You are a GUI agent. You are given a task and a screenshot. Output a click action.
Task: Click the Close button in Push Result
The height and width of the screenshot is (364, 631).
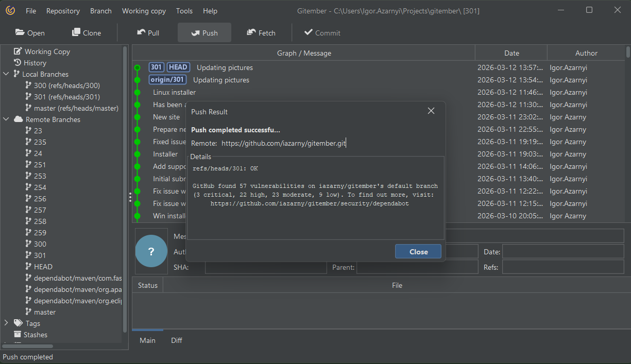(x=418, y=252)
